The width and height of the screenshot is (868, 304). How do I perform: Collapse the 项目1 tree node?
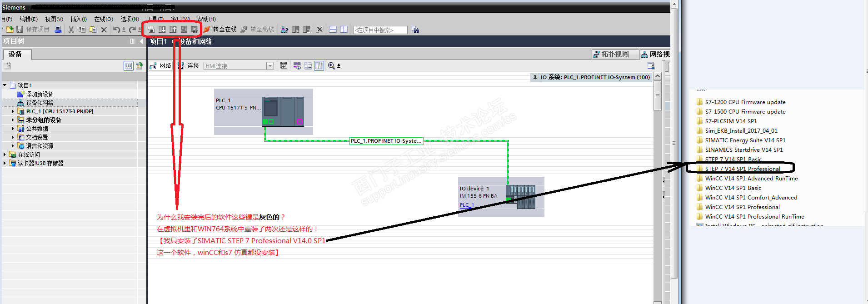5,85
